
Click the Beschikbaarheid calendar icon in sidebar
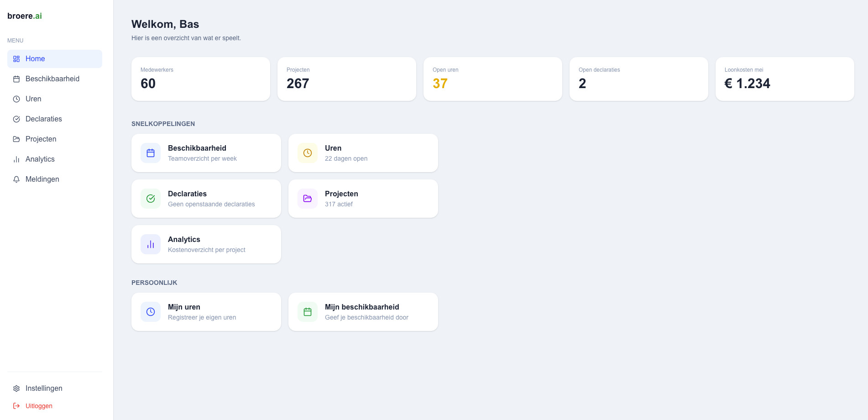(16, 79)
